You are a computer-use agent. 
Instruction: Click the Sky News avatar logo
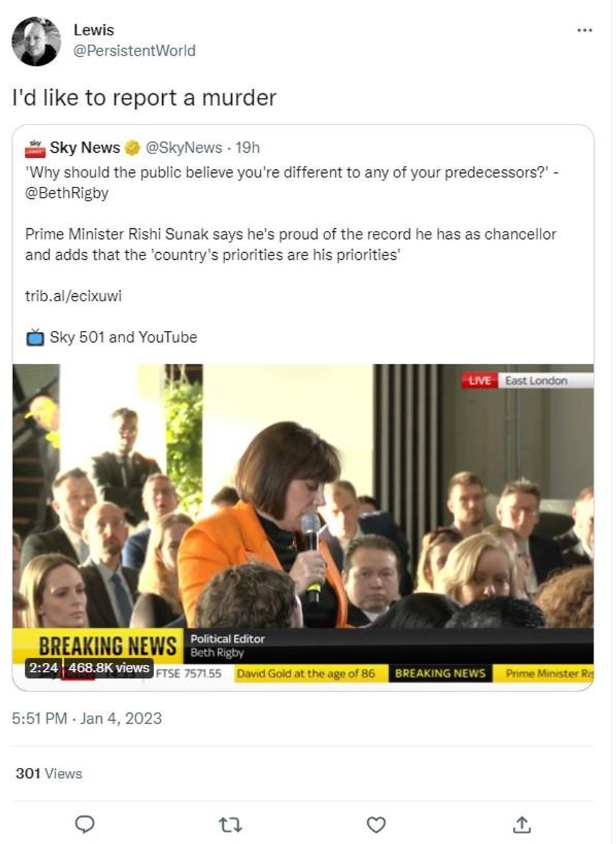[x=35, y=148]
